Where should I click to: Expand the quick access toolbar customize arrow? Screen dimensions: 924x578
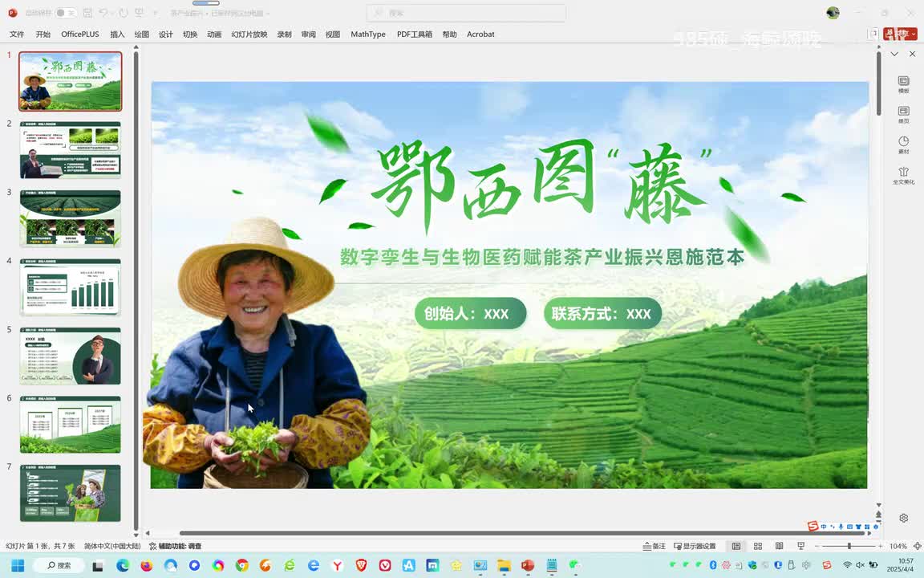156,13
